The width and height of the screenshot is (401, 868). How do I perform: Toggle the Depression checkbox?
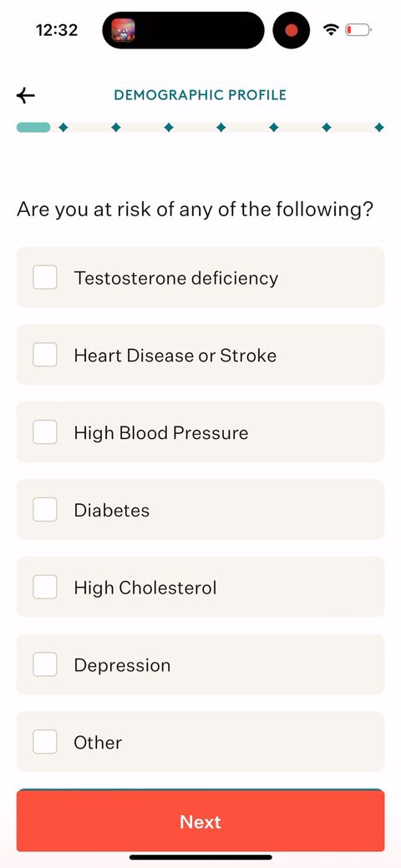click(45, 665)
